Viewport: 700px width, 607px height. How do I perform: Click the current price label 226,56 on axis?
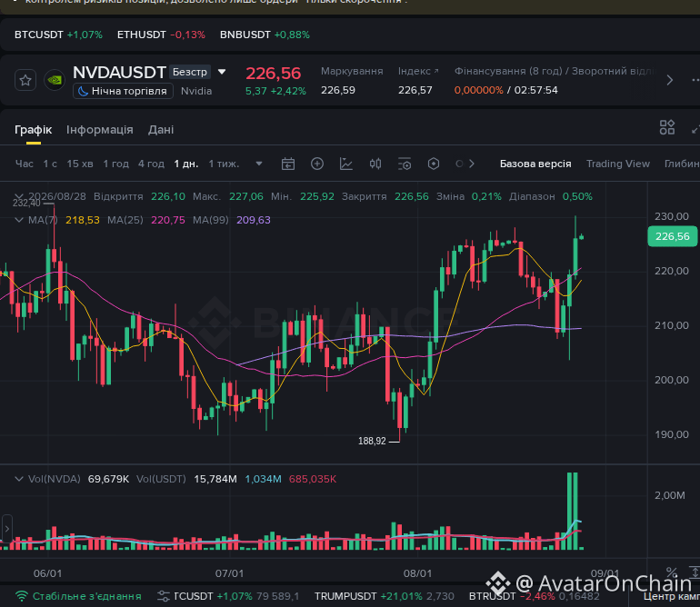tap(673, 236)
